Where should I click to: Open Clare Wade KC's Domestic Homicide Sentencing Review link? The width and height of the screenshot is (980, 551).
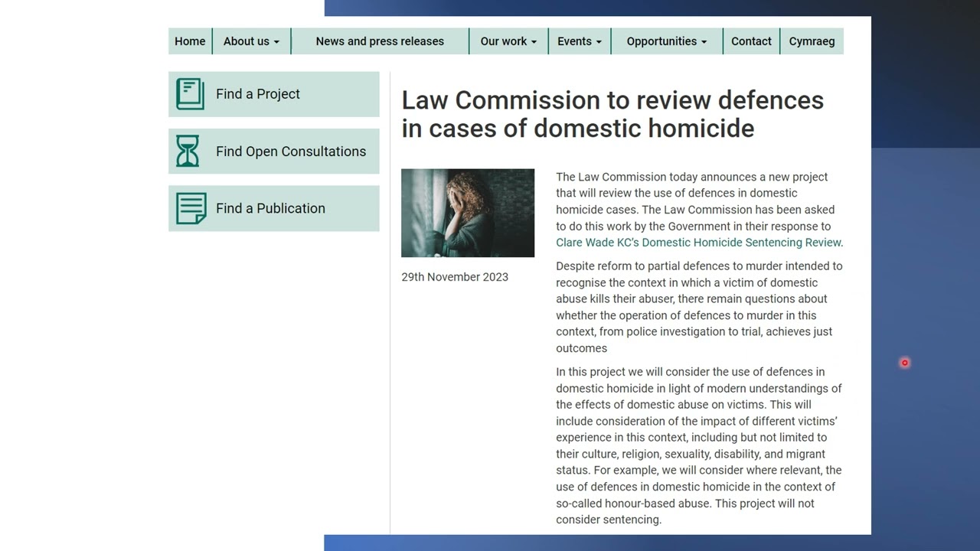(698, 243)
